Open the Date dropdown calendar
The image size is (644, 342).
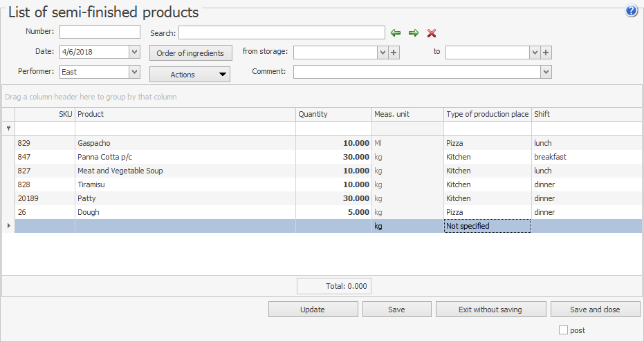(134, 52)
